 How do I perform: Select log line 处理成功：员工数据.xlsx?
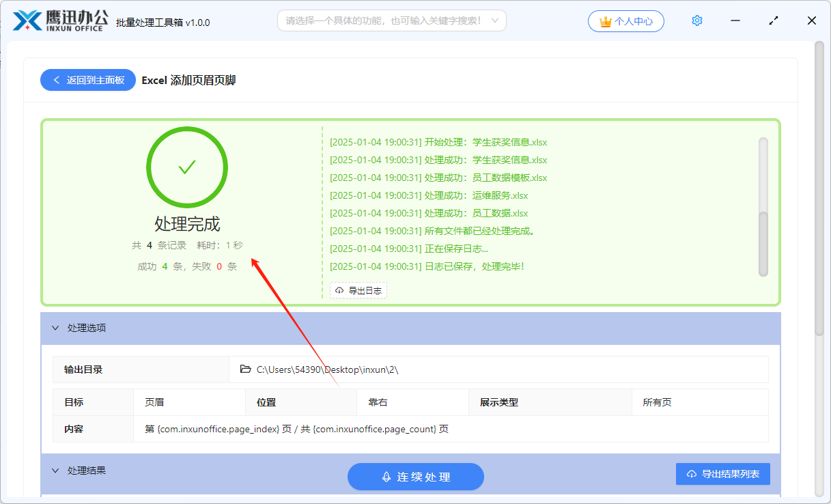click(429, 213)
